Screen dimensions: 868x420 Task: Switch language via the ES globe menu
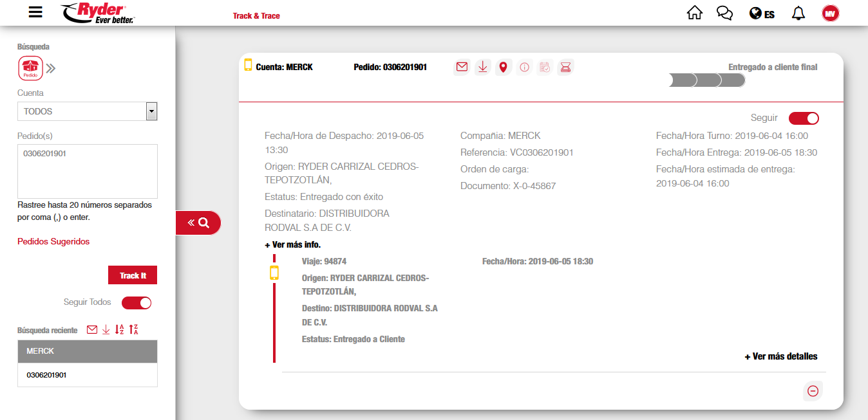tap(762, 14)
